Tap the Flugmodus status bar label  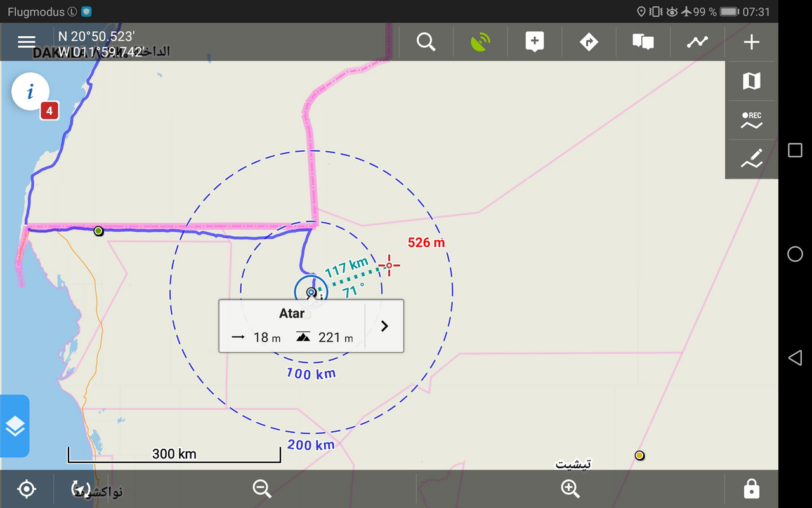coord(36,12)
